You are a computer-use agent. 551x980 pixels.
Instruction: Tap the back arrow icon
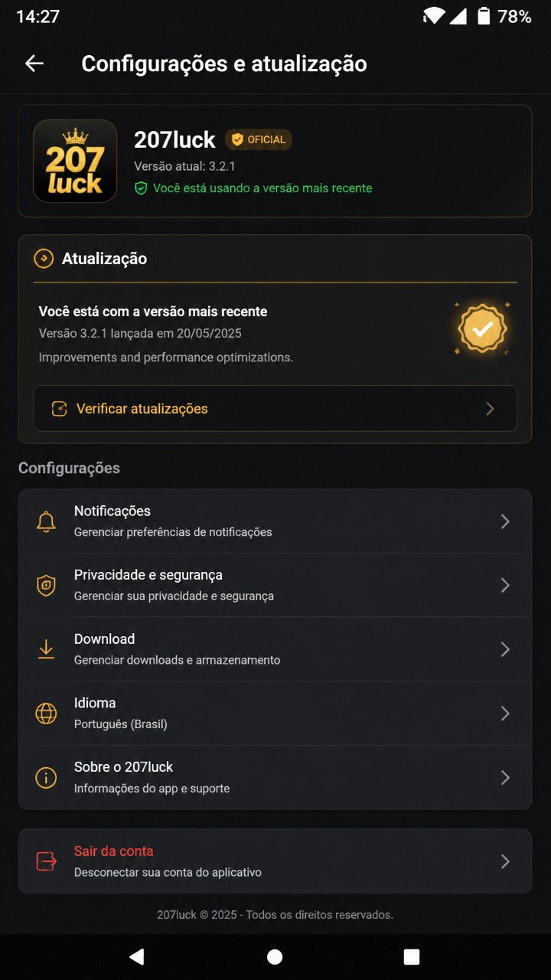(x=34, y=64)
